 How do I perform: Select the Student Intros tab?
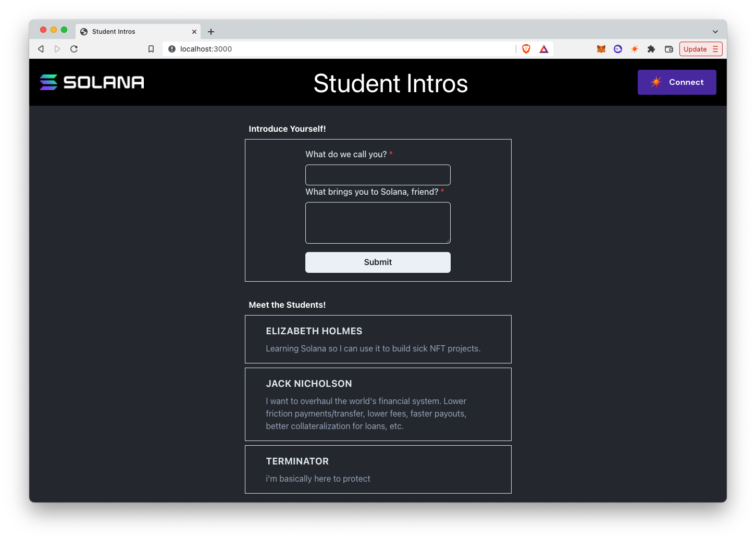tap(130, 32)
